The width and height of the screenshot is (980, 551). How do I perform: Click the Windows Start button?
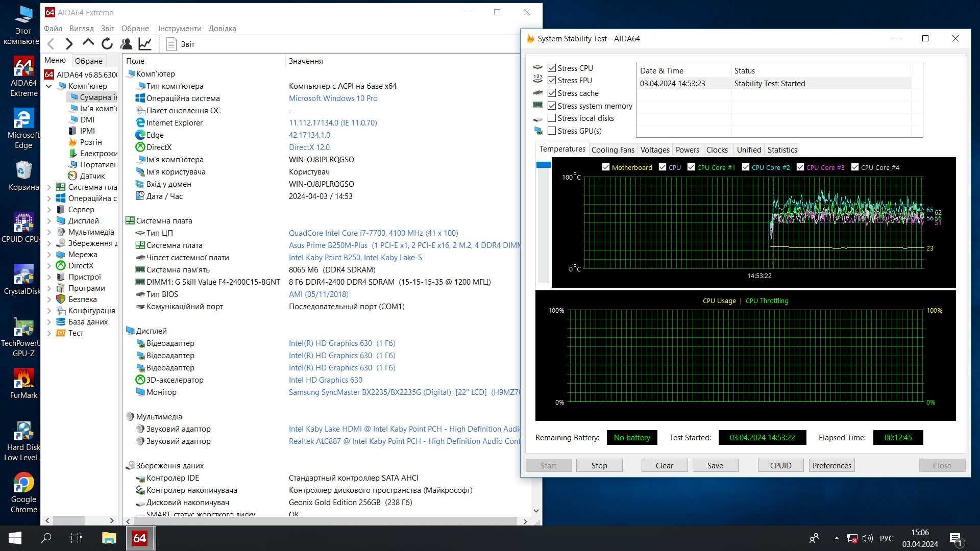(15, 538)
